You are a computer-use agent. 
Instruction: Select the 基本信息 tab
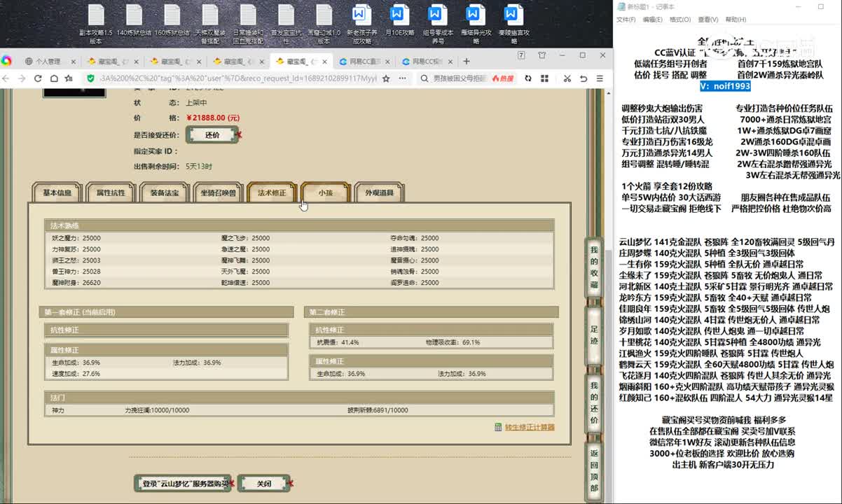click(x=57, y=192)
